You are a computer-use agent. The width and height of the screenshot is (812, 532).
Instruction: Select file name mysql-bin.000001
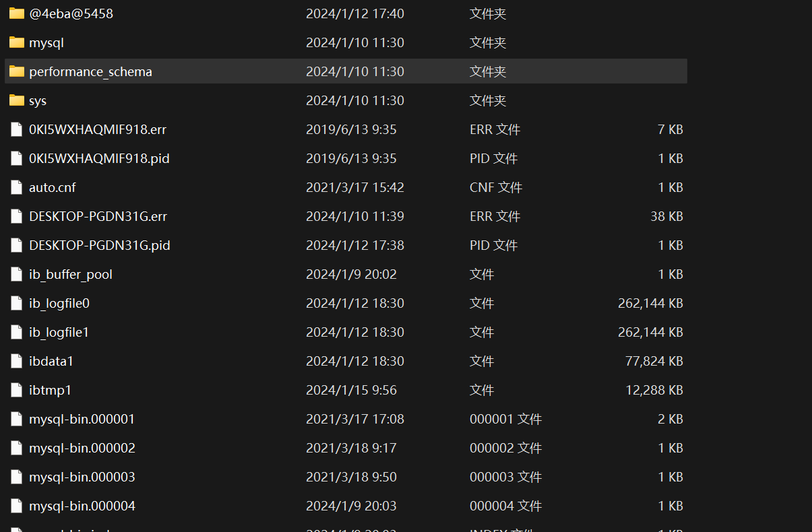[x=82, y=420]
